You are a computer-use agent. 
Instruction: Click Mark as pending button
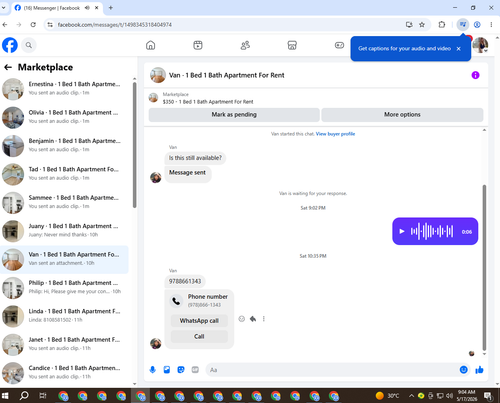click(234, 115)
